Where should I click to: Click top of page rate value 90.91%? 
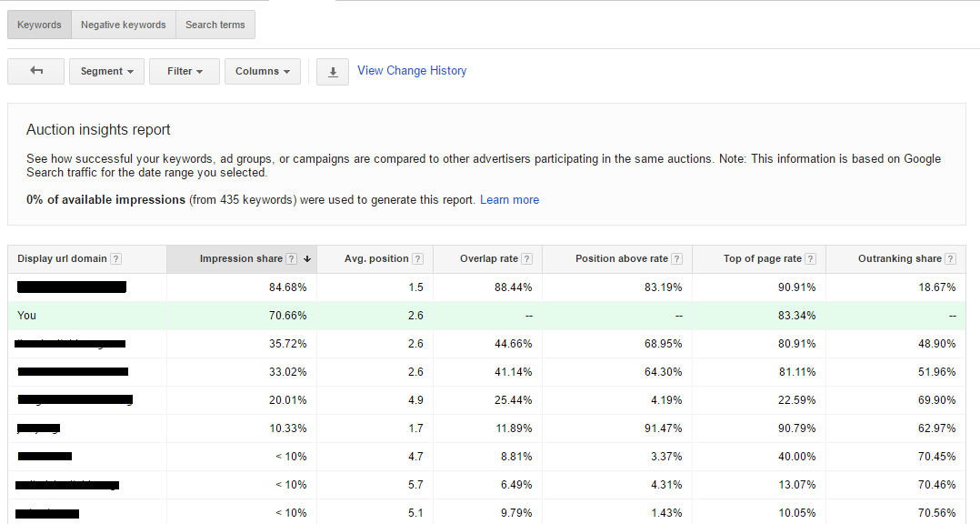(x=797, y=287)
